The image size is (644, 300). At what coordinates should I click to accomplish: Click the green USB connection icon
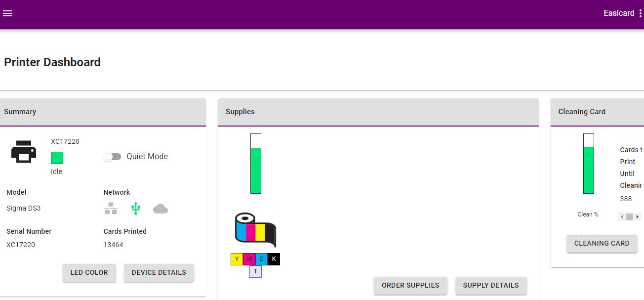coord(136,209)
